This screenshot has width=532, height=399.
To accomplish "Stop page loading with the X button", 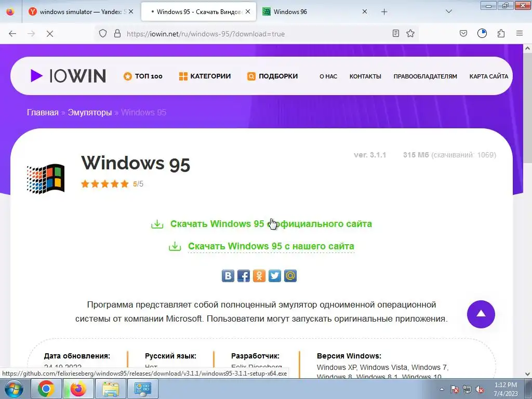I will tap(49, 34).
